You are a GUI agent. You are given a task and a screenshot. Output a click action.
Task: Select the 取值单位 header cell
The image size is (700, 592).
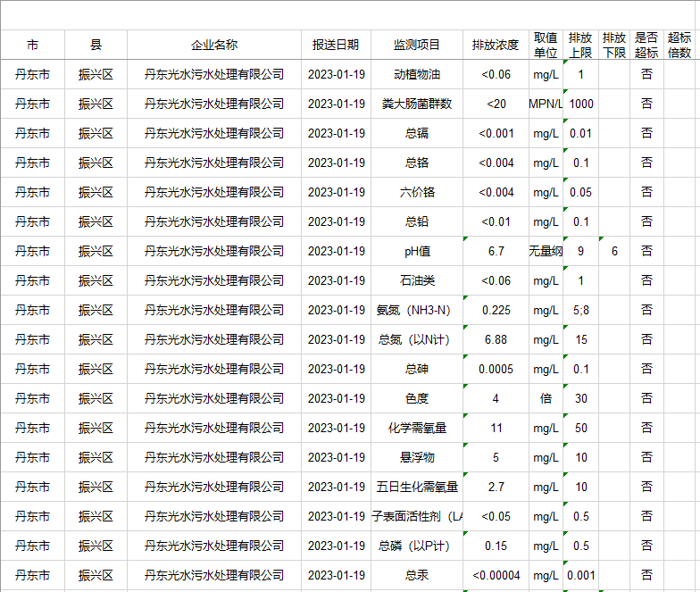click(x=546, y=45)
